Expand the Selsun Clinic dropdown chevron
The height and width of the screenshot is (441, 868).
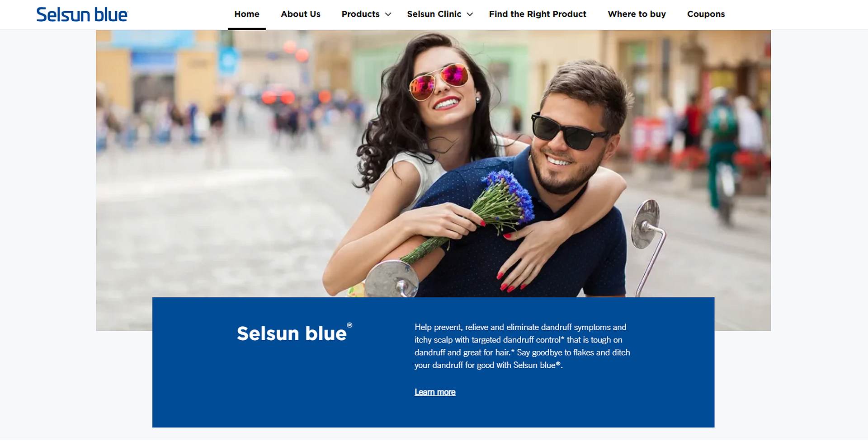click(470, 14)
